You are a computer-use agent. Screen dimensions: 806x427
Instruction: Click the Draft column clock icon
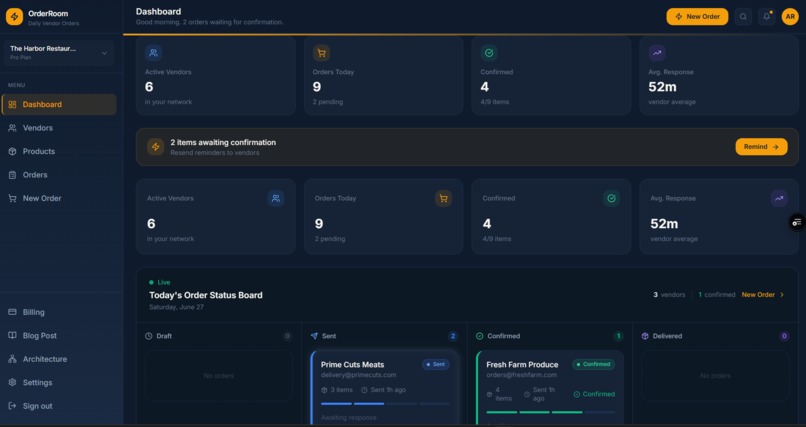point(149,336)
